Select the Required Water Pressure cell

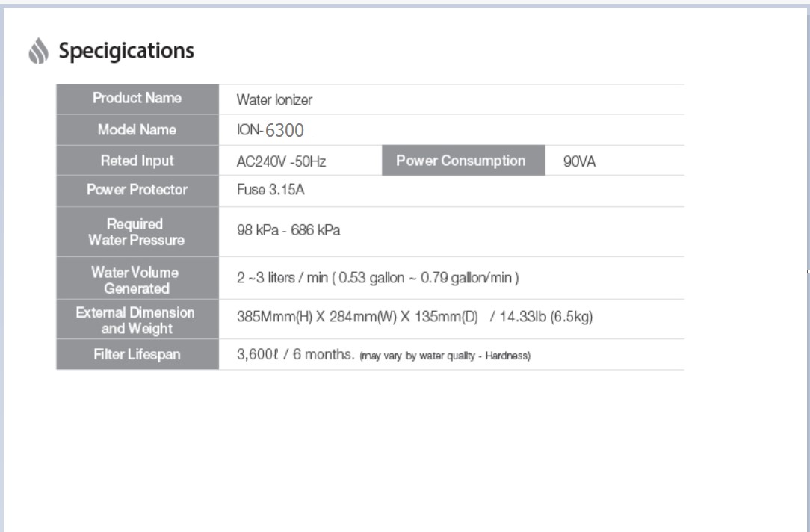[x=137, y=232]
